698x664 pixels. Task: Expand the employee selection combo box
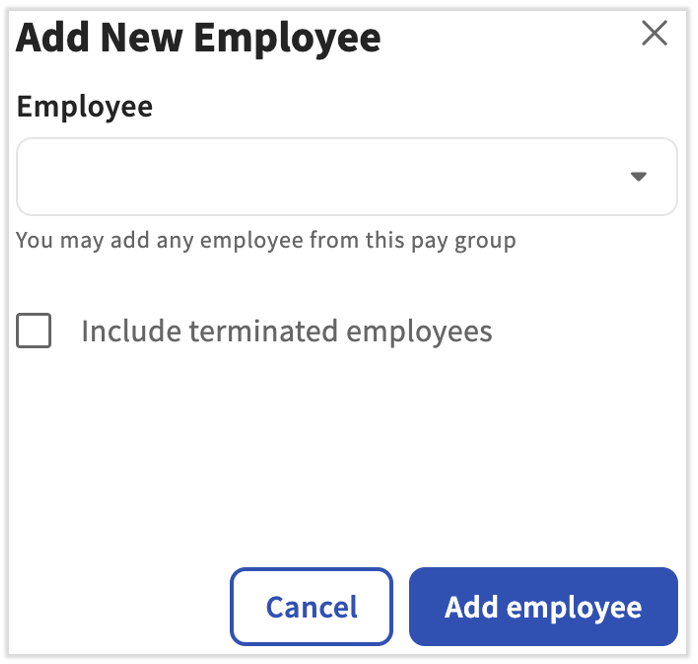[346, 177]
